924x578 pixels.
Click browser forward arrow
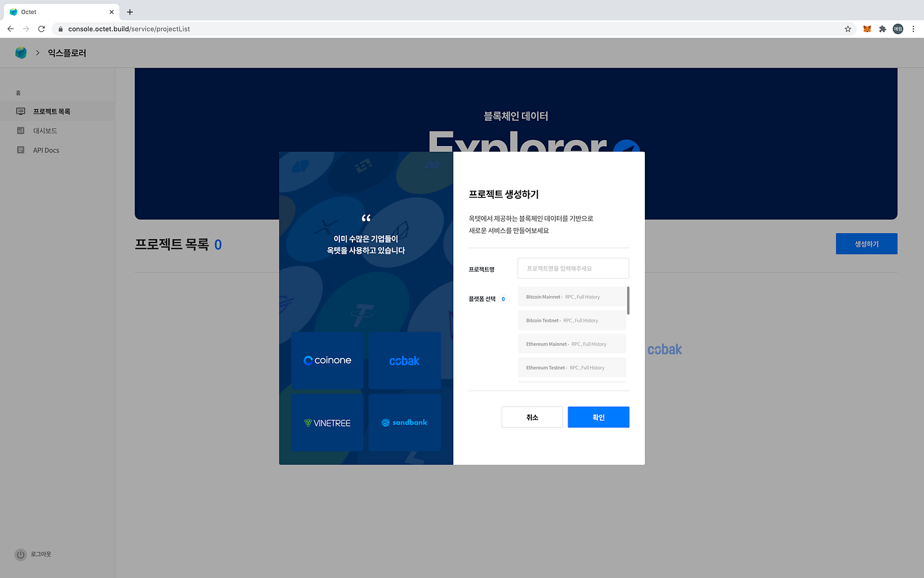pyautogui.click(x=26, y=29)
